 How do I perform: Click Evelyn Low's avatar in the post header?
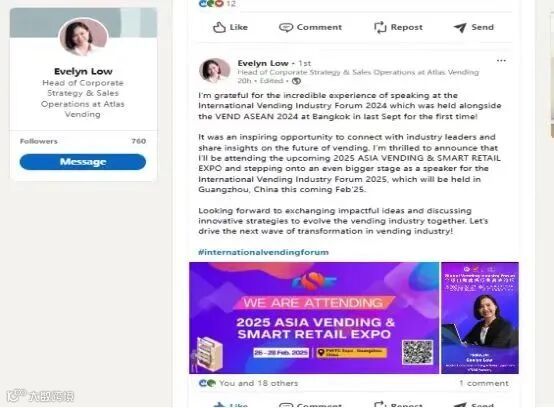point(214,70)
